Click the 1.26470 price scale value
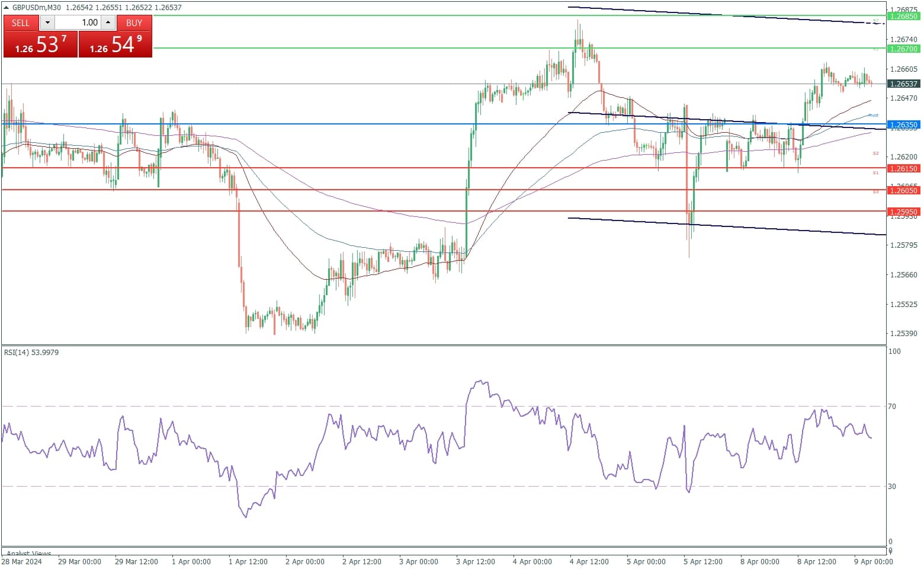This screenshot has height=569, width=924. pyautogui.click(x=904, y=98)
